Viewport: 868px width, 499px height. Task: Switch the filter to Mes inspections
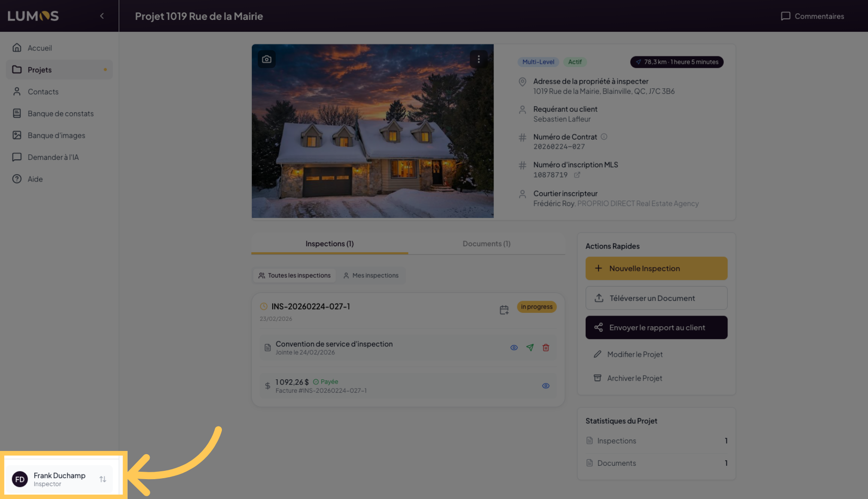[371, 275]
